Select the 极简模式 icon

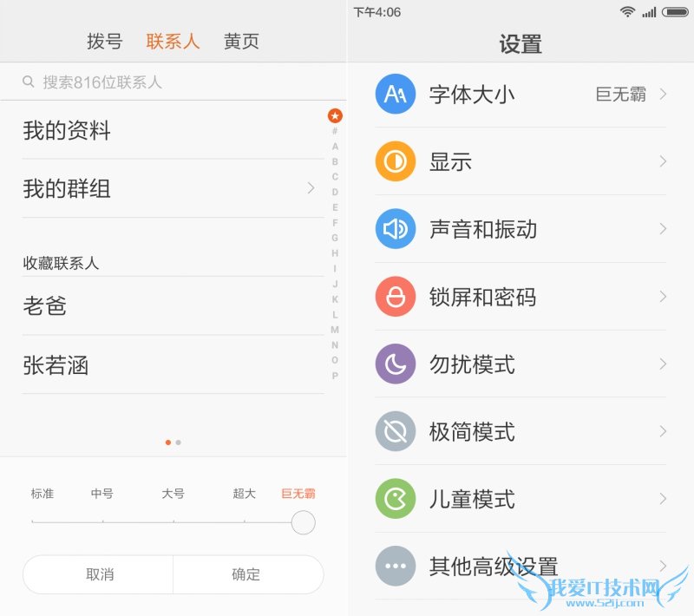(396, 431)
